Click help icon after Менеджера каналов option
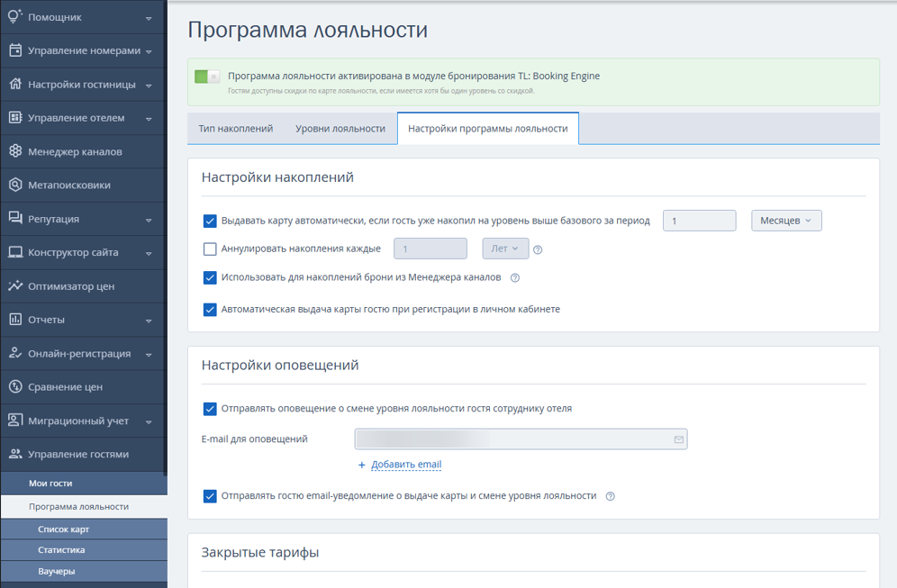 (515, 277)
